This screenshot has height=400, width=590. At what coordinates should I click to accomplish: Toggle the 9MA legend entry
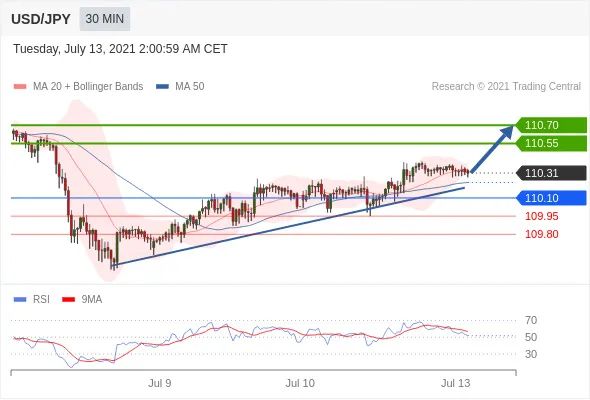82,300
